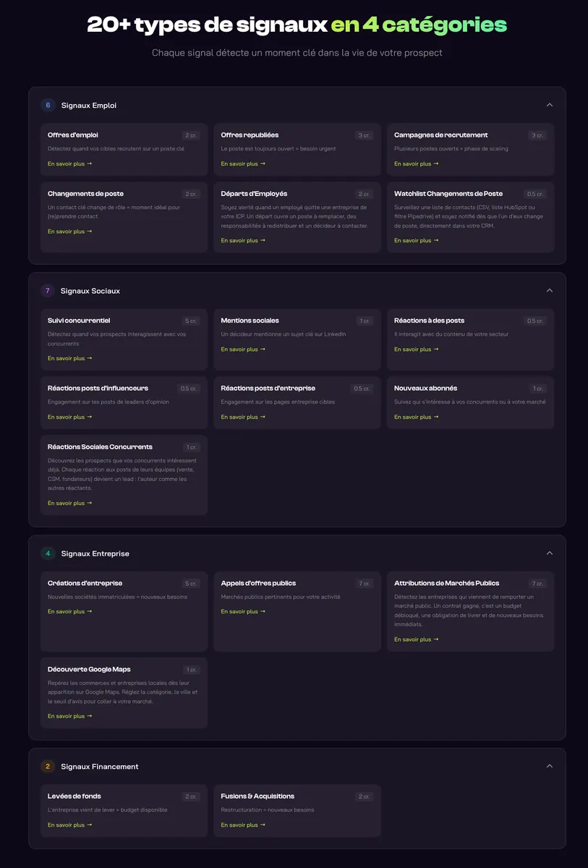Screen dimensions: 588x868
Task: Select the Fusions & Acquisitions card title
Action: point(257,796)
